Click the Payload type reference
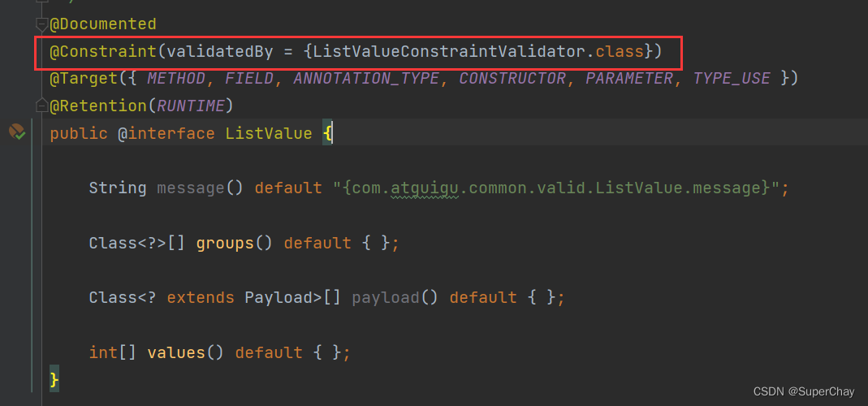This screenshot has width=868, height=406. (x=279, y=298)
